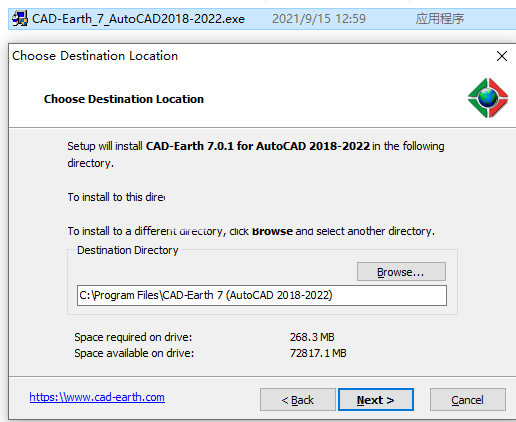Click the Next > button
Viewport: 516px width, 422px height.
click(x=376, y=399)
